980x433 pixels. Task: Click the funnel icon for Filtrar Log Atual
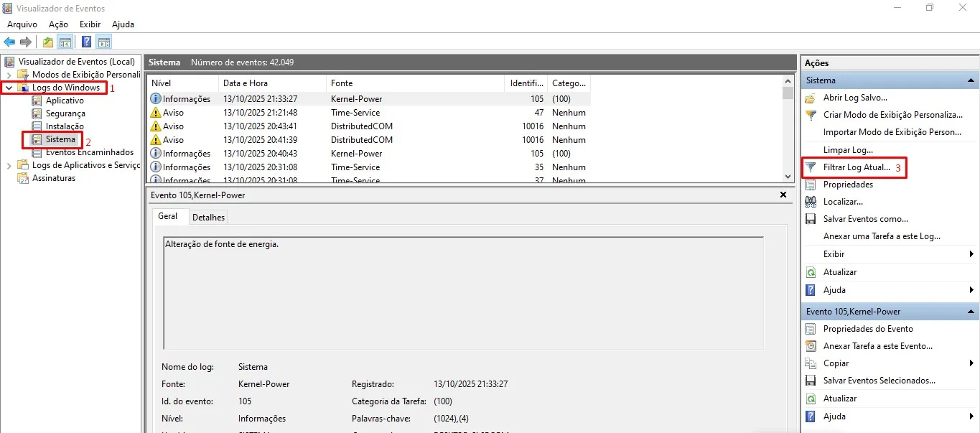click(811, 167)
